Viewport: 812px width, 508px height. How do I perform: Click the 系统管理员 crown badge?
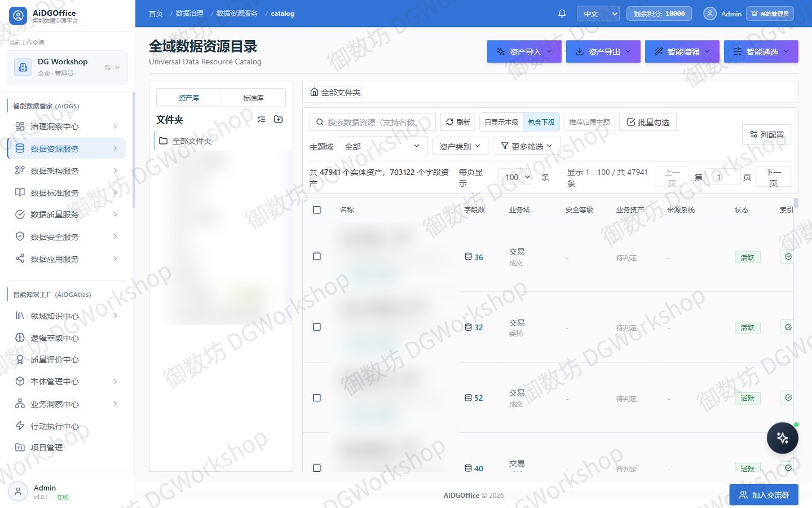click(x=770, y=14)
